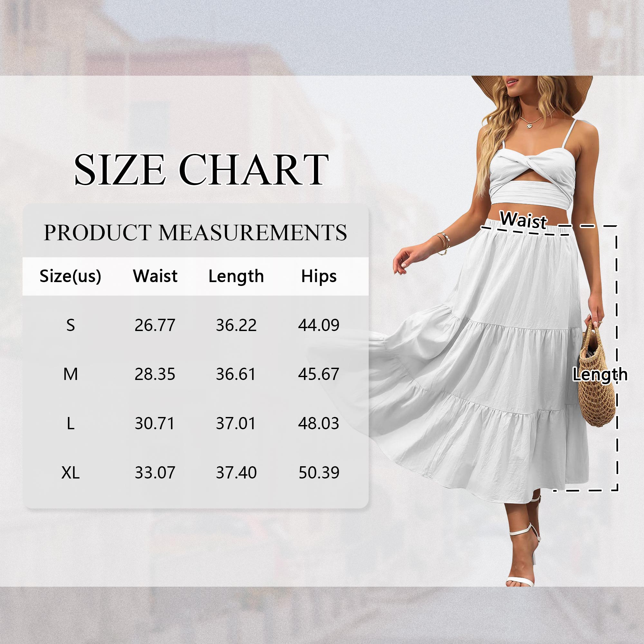Viewport: 644px width, 644px height.
Task: Click length value 37.40
Action: click(236, 473)
